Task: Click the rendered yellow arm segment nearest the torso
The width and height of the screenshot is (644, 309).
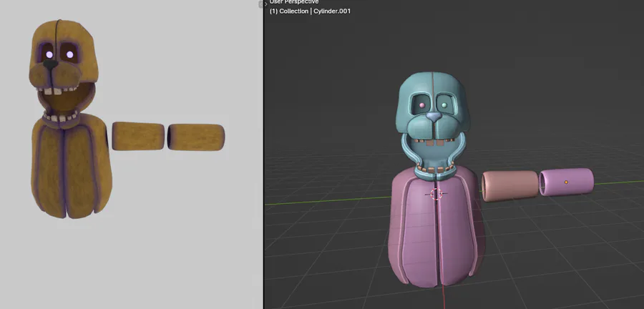Action: point(138,136)
